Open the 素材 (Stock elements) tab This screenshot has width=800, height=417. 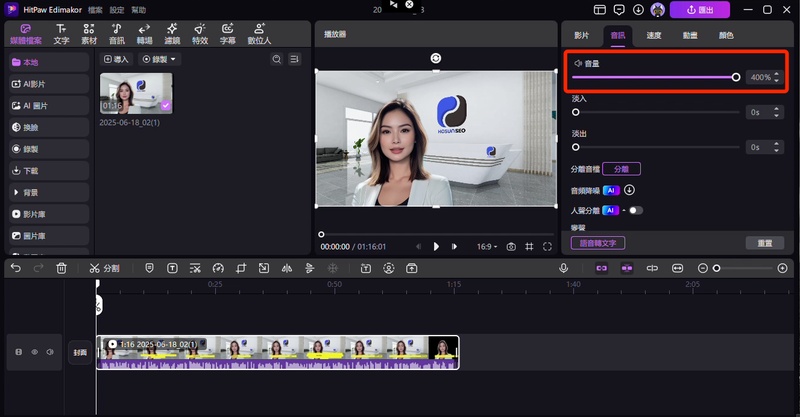(x=89, y=34)
